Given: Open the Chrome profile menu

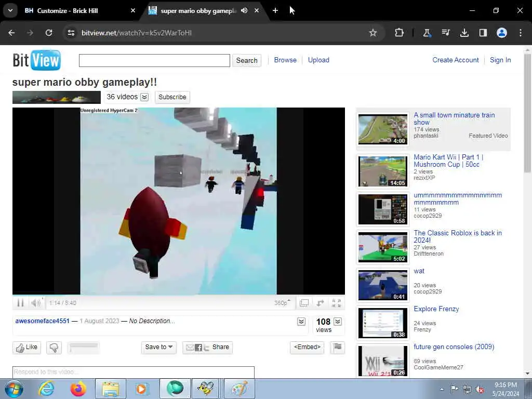Looking at the screenshot, I should point(502,33).
